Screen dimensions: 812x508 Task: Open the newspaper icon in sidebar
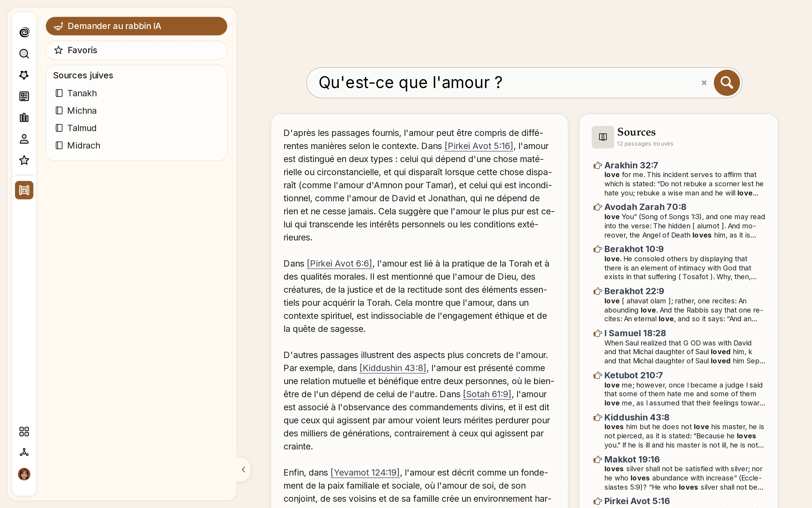pyautogui.click(x=24, y=97)
